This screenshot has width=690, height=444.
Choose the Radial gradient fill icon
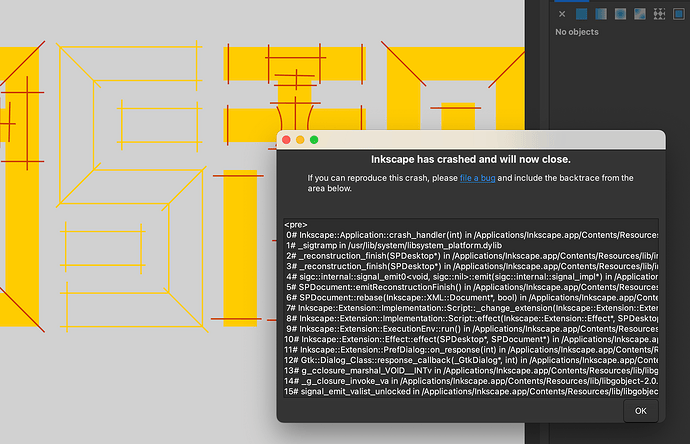620,14
